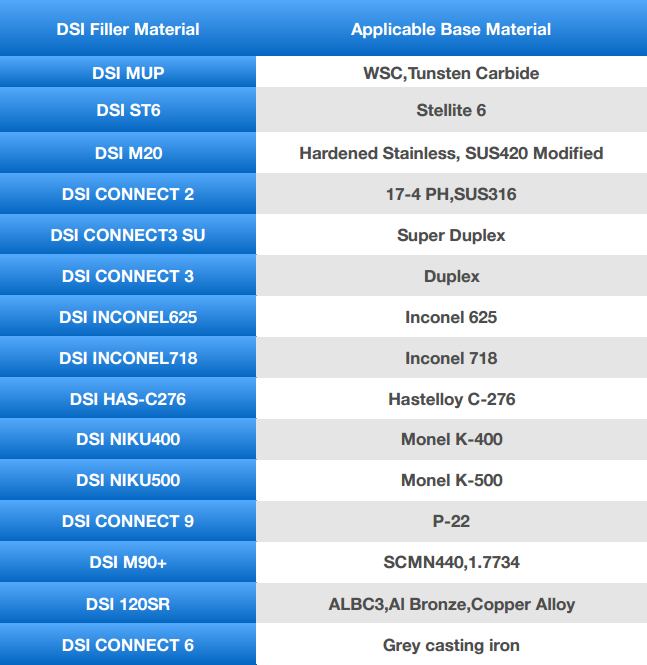Click the DSI M20 filler cell

(x=128, y=153)
